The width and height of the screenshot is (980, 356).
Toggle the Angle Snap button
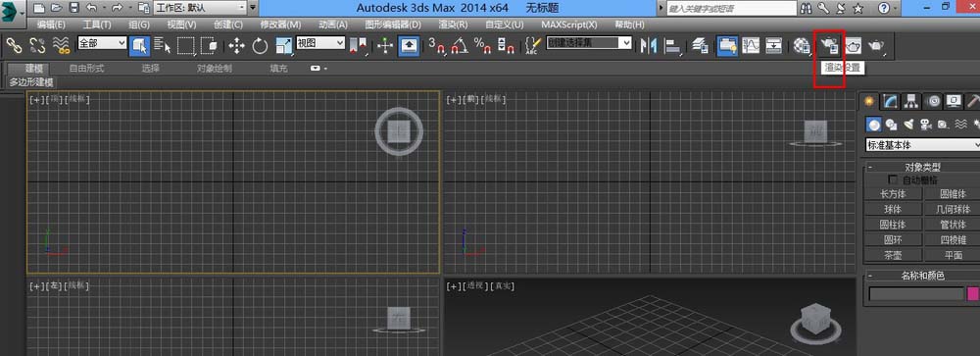click(x=460, y=45)
